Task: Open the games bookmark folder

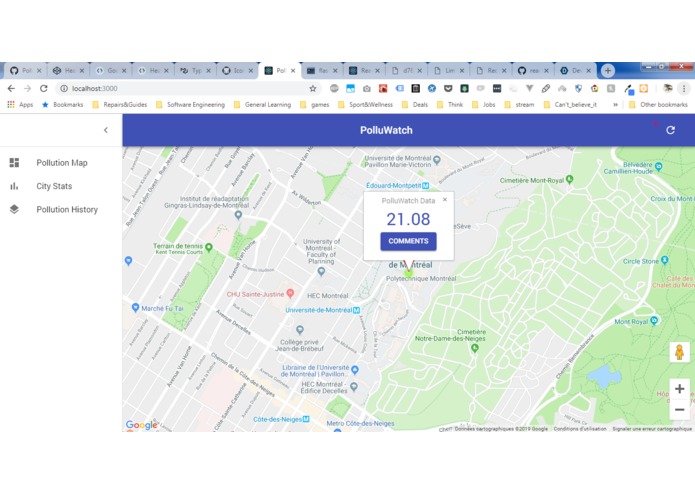Action: 315,105
